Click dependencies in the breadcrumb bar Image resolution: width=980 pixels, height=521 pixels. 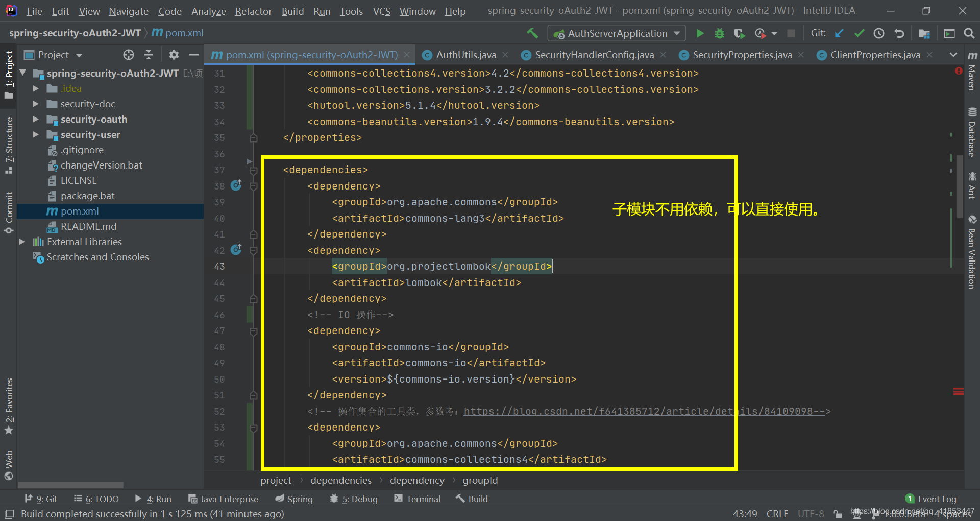341,480
